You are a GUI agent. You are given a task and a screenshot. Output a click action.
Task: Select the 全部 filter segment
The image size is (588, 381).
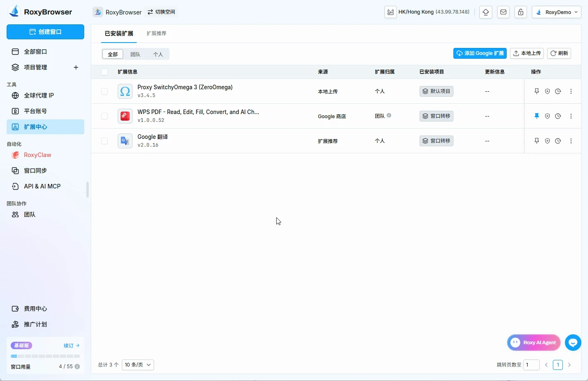click(x=113, y=54)
